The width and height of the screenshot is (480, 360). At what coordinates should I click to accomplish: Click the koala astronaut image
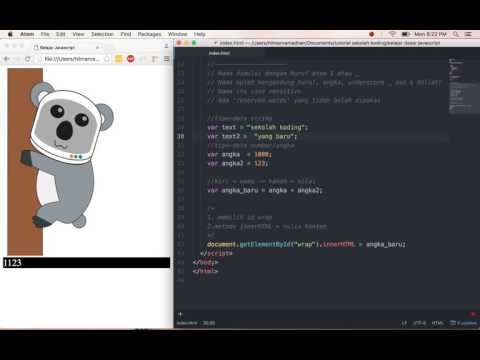coord(61,162)
